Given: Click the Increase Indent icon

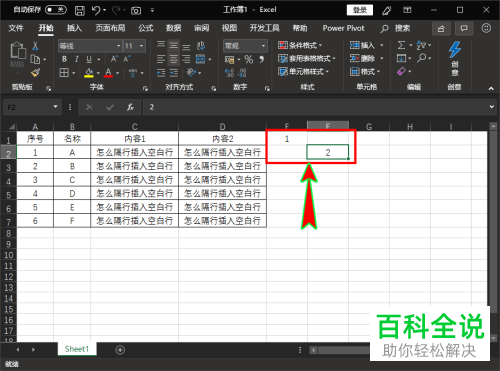Looking at the screenshot, I should coord(173,73).
